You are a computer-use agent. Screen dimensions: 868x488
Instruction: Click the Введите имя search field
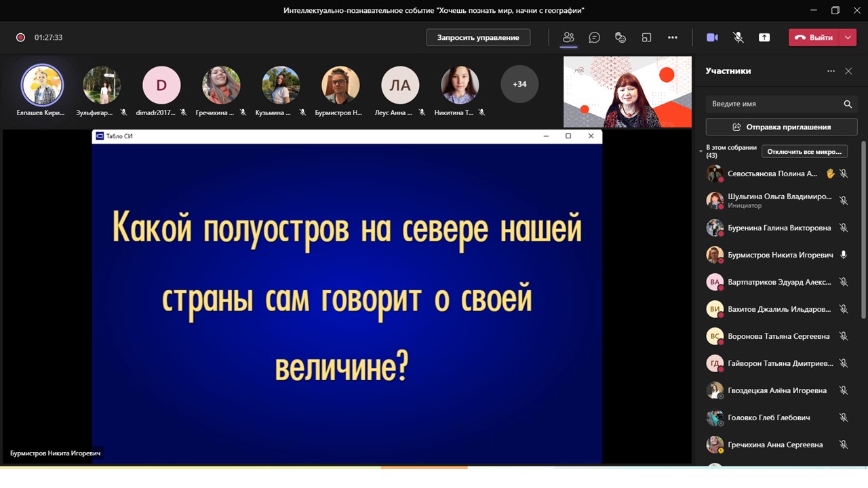pyautogui.click(x=773, y=104)
